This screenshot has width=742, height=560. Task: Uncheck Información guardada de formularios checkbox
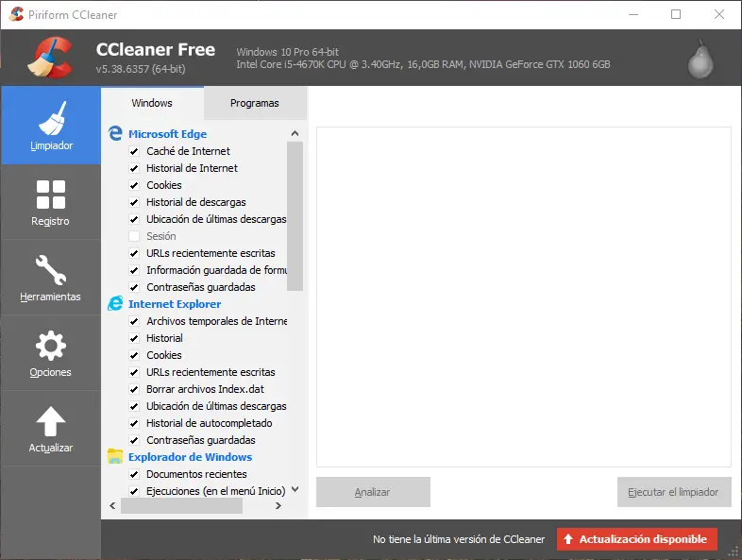pyautogui.click(x=134, y=270)
